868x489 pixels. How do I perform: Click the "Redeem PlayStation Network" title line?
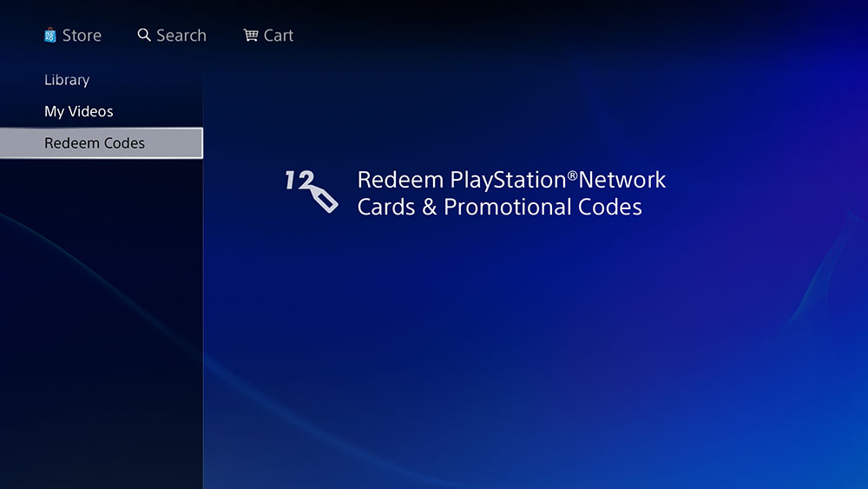coord(511,180)
